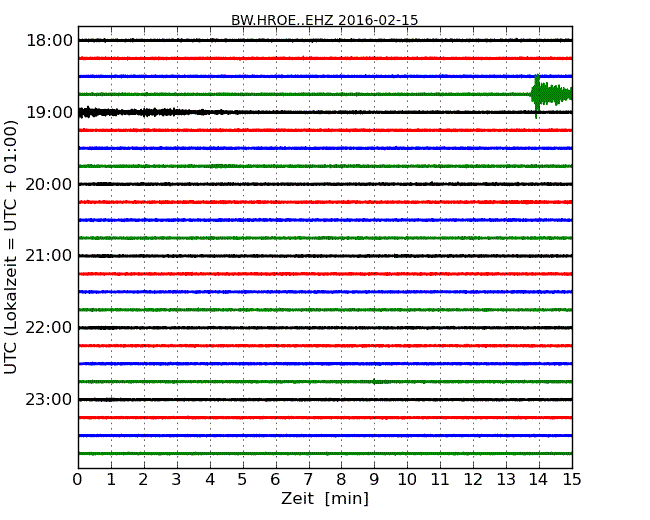650x520 pixels.
Task: Click the green earthquake burst near minute 14
Action: click(551, 95)
